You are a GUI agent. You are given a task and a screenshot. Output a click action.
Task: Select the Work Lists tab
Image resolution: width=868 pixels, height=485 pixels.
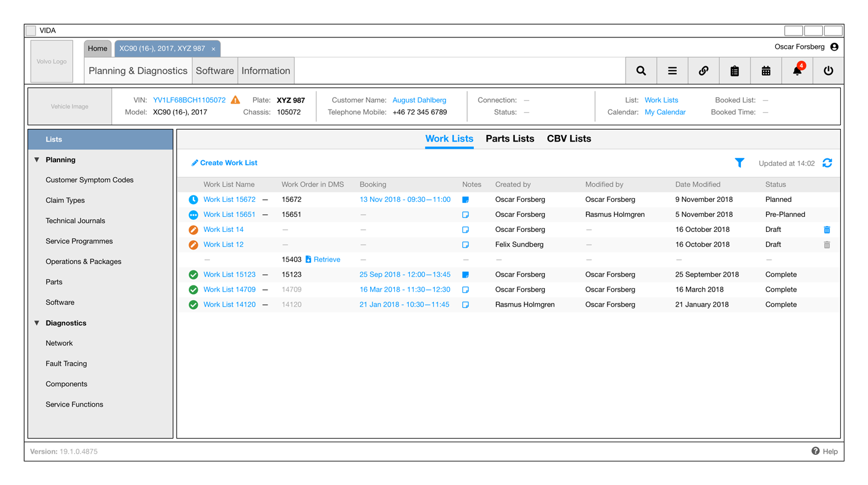[x=449, y=139]
